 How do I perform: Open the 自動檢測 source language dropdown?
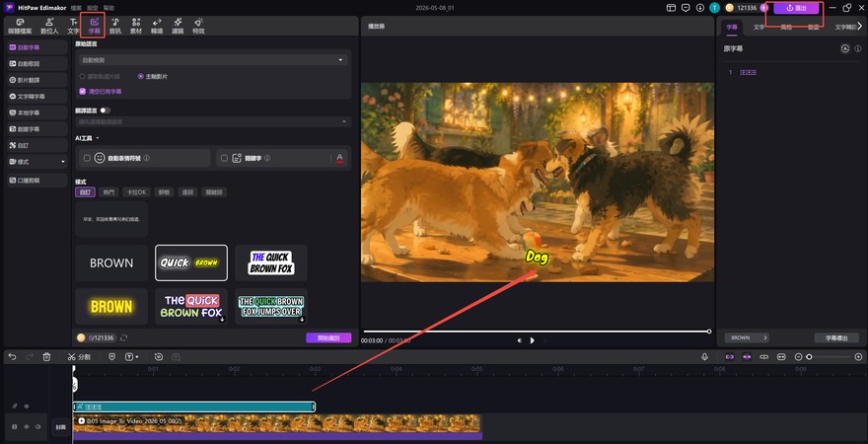pos(213,59)
